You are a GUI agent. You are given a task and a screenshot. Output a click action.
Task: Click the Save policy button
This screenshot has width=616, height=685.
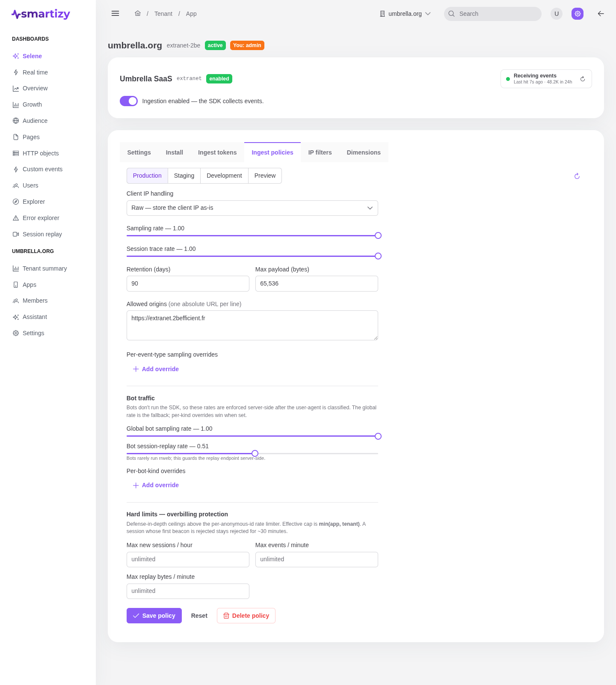click(154, 616)
